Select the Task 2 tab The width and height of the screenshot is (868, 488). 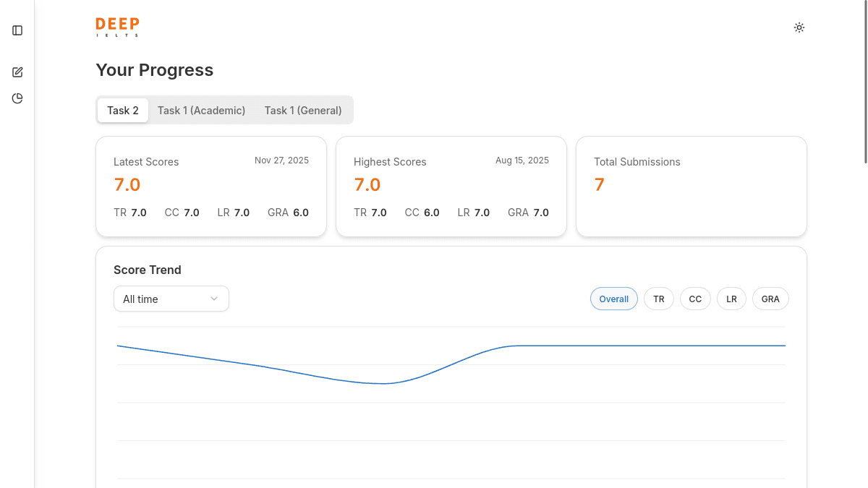coord(123,111)
